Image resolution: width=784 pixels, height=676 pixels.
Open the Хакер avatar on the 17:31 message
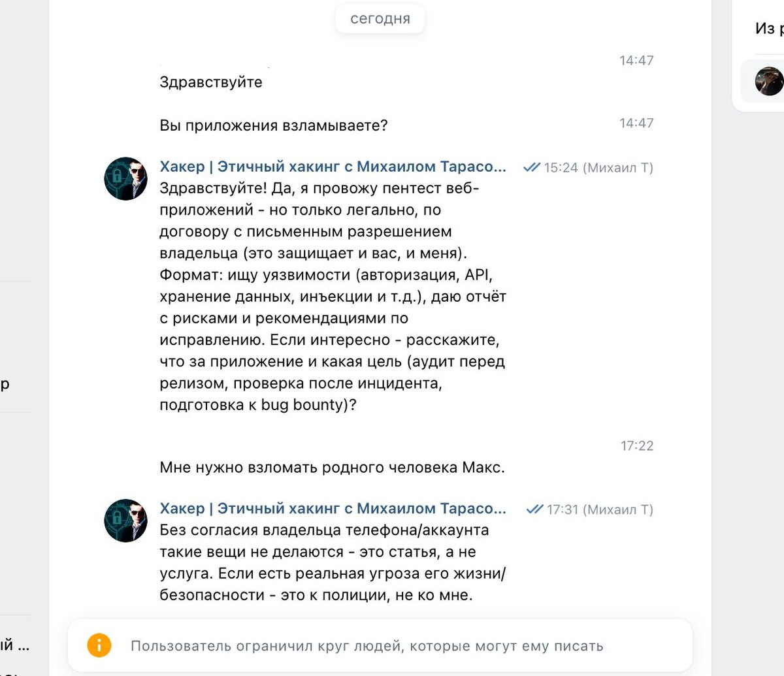click(126, 521)
